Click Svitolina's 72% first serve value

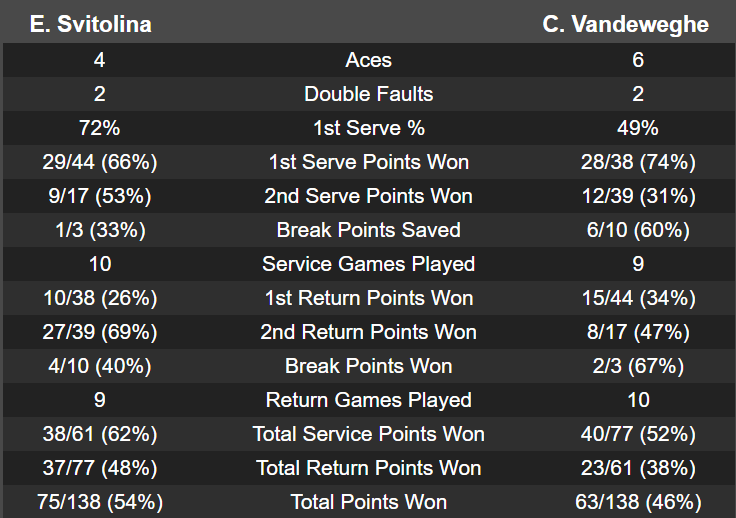(x=99, y=128)
